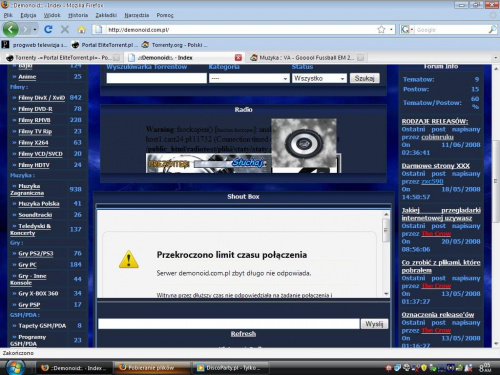
Task: Go to the home page icon
Action: click(x=81, y=30)
